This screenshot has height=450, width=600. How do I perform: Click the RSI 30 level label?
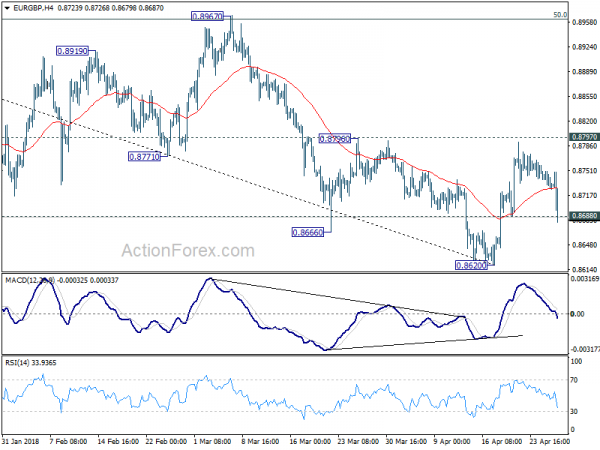click(x=574, y=411)
